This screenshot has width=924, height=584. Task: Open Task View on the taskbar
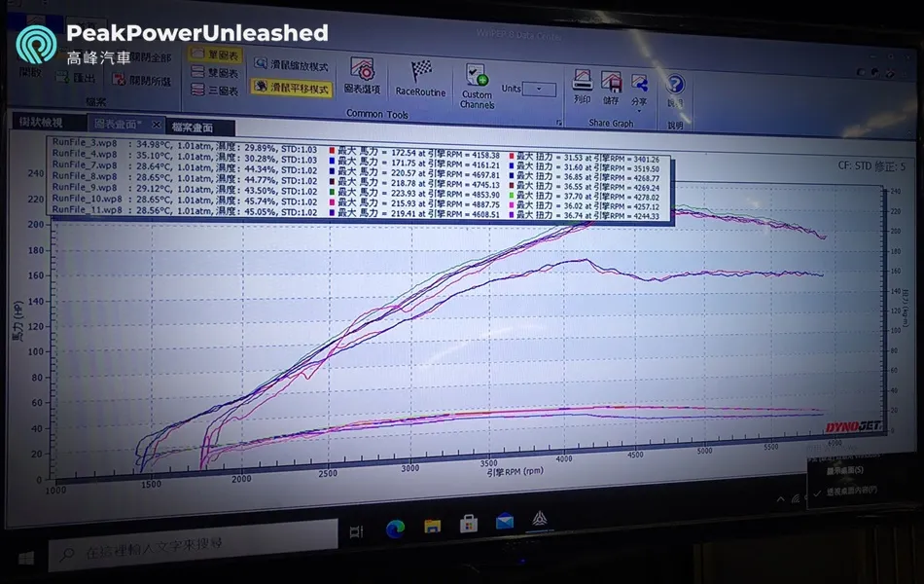click(x=356, y=531)
